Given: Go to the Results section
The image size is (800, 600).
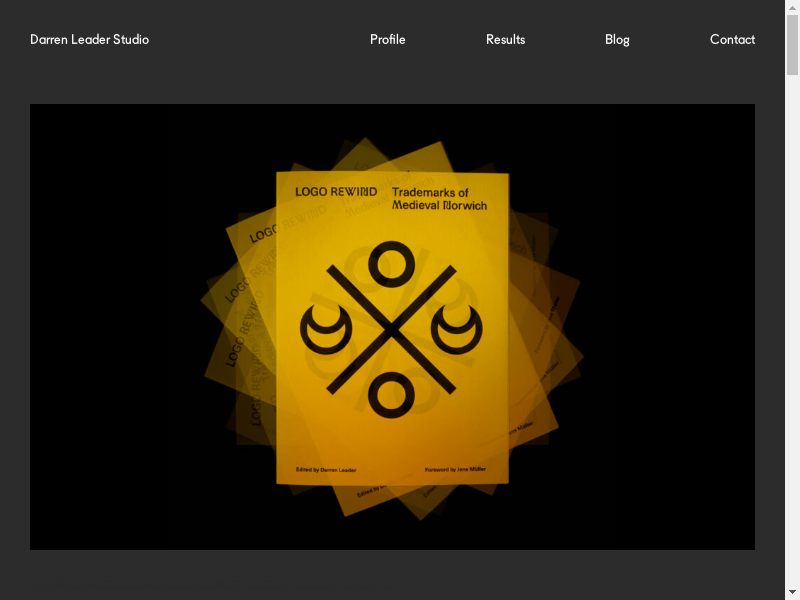Looking at the screenshot, I should pos(505,40).
